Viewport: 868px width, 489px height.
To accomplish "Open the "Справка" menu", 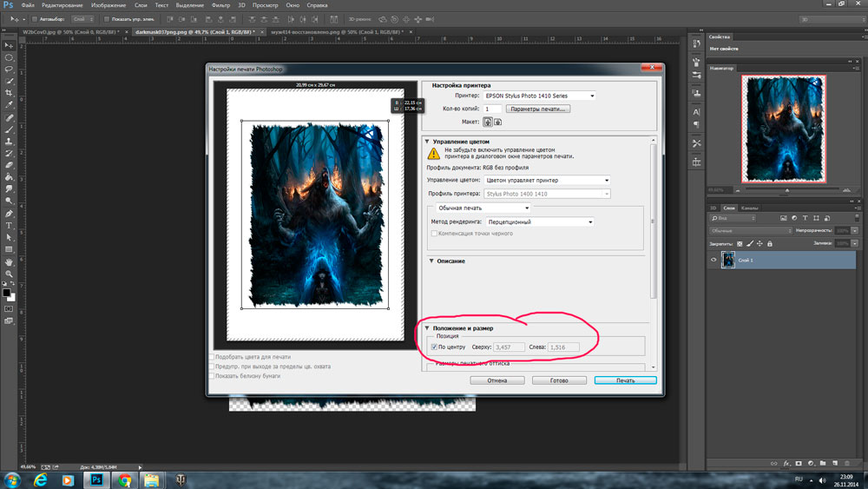I will pyautogui.click(x=317, y=5).
